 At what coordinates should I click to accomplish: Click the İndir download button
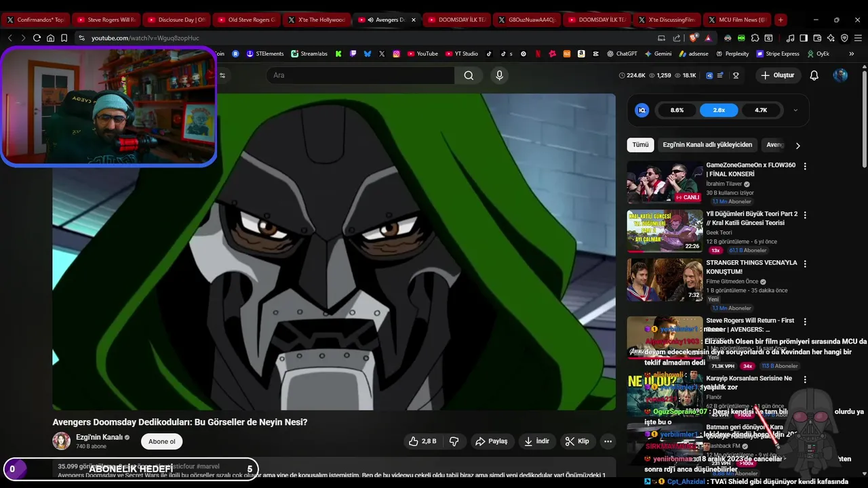click(x=537, y=441)
